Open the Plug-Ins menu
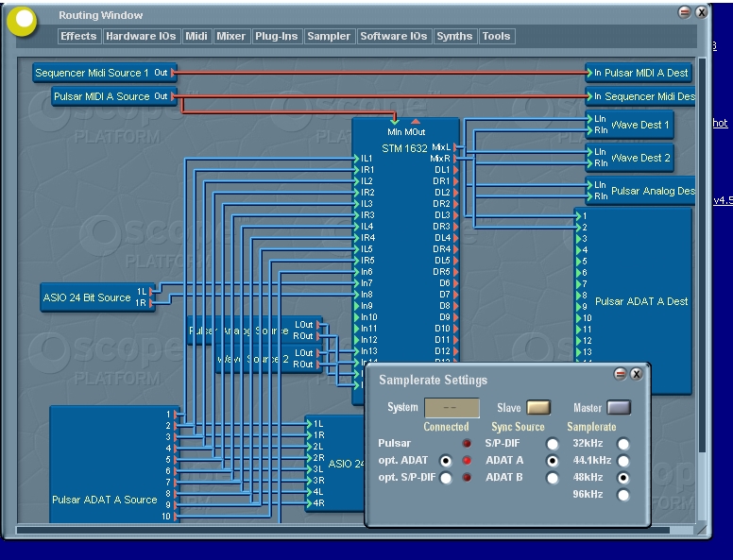This screenshot has width=733, height=560. [x=276, y=37]
